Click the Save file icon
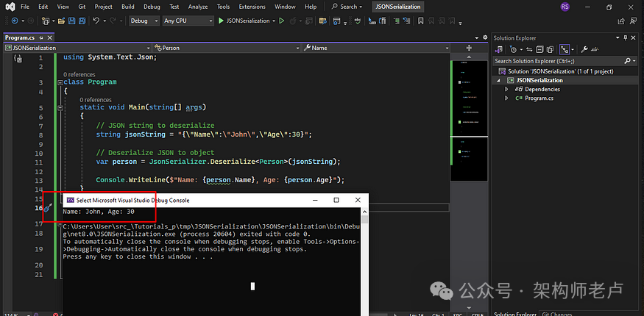This screenshot has height=316, width=644. (x=72, y=21)
